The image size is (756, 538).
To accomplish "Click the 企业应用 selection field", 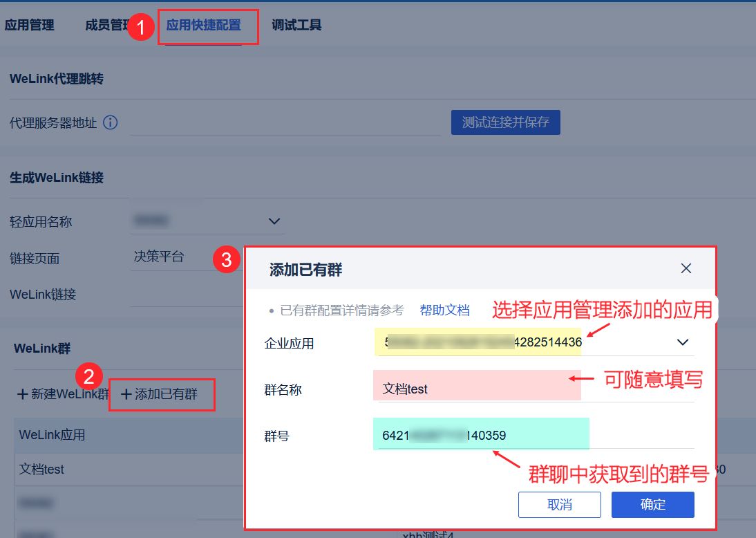I will (x=536, y=342).
